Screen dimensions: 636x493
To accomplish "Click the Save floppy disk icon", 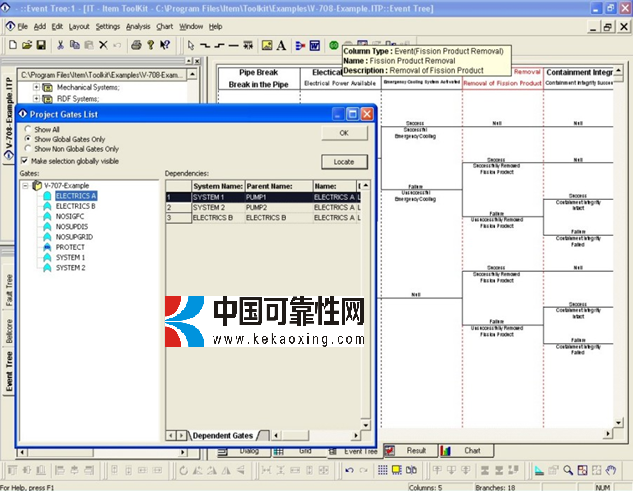I will point(41,45).
